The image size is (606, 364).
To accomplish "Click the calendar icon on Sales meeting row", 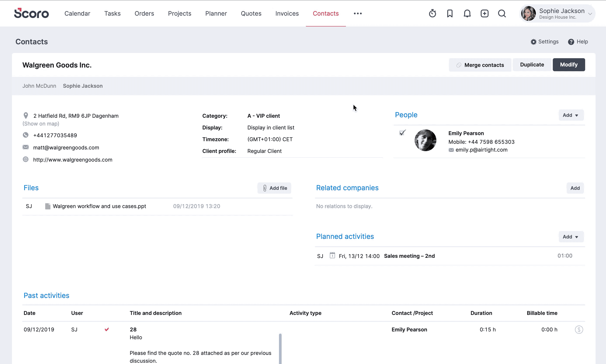I will pos(332,255).
